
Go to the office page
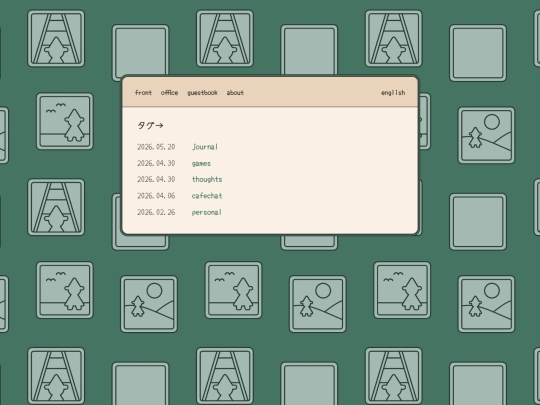click(x=169, y=93)
